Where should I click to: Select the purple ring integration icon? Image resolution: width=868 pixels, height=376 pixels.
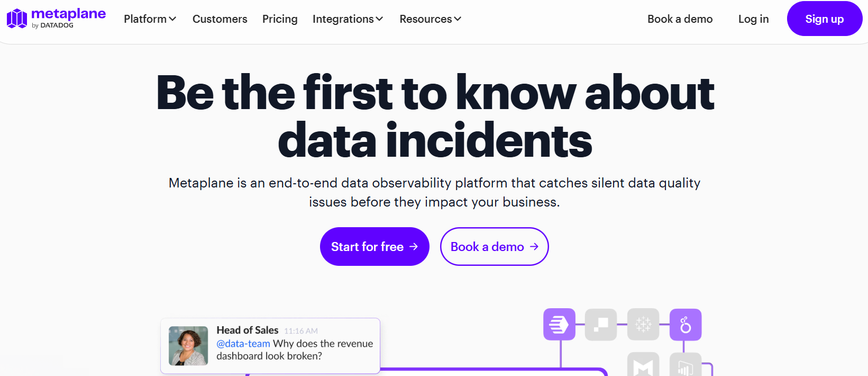686,324
